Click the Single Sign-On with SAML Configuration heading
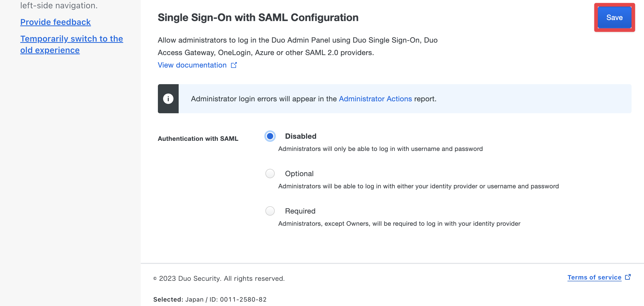Screen dimensions: 644x306 [258, 17]
